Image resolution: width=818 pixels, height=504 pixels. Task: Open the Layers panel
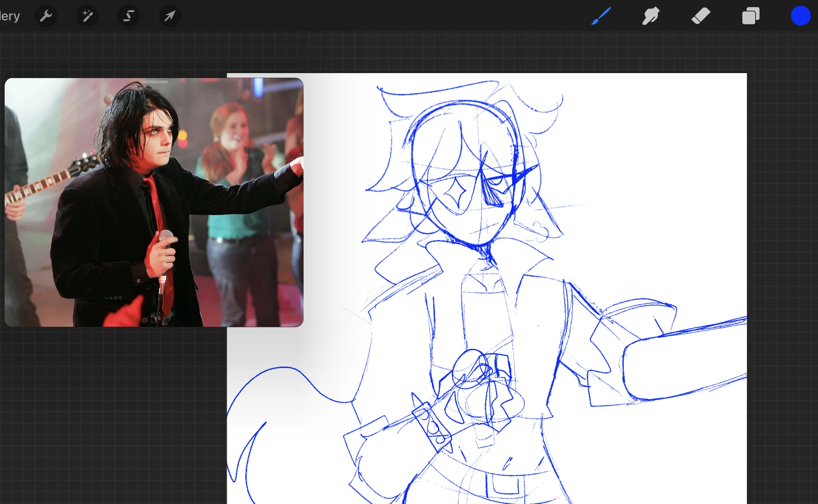pos(751,16)
